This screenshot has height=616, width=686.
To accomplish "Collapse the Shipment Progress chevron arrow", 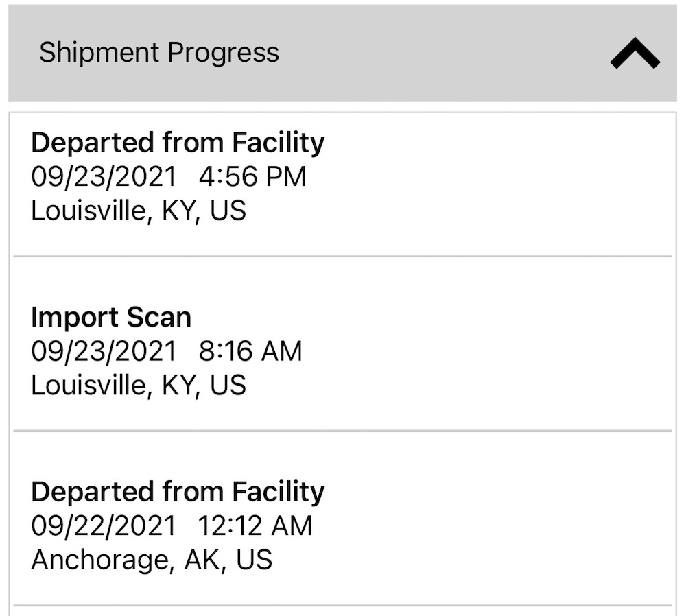I will point(635,54).
